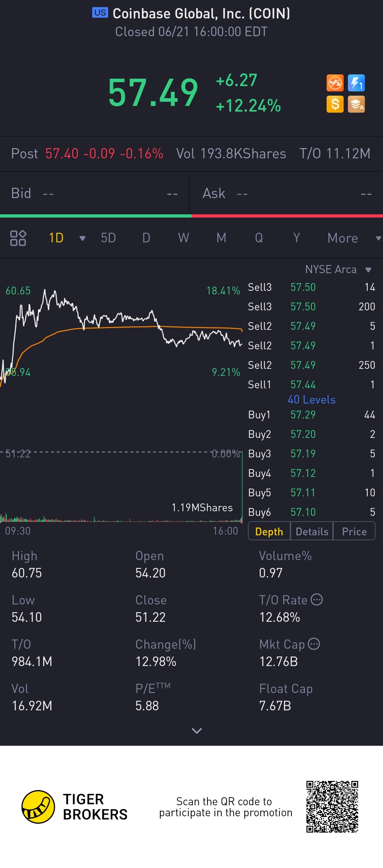This screenshot has height=868, width=383.
Task: Tap the Sell3 57.50 row with 200
Action: [311, 306]
